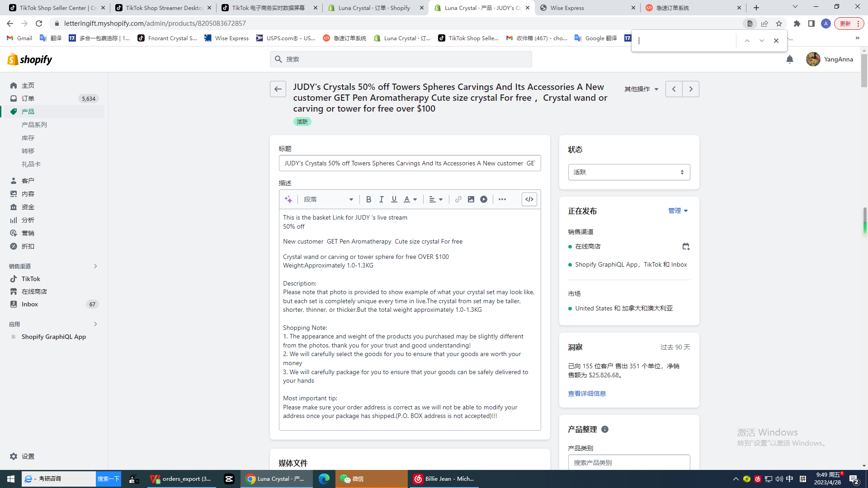
Task: Insert video using play-circle icon
Action: (484, 199)
